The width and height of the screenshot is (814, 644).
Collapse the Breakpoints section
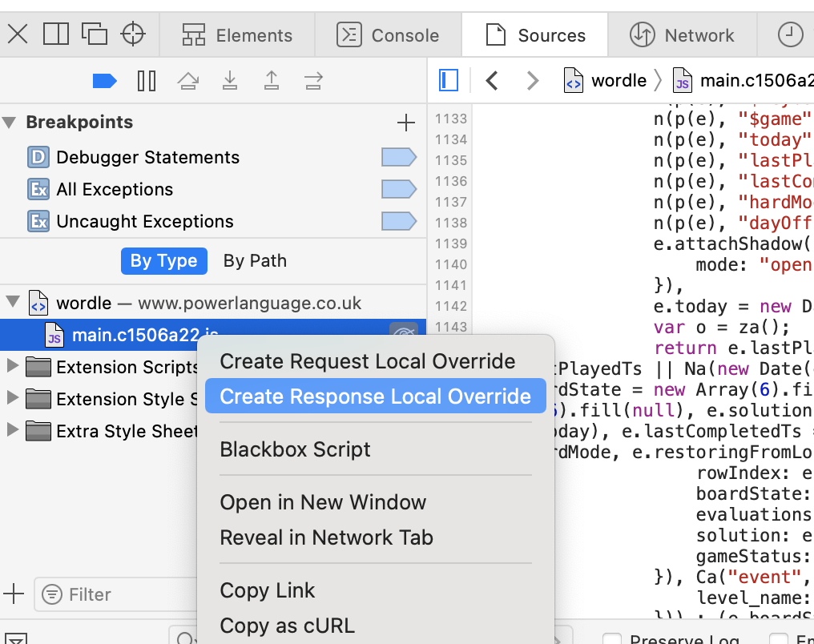click(10, 123)
